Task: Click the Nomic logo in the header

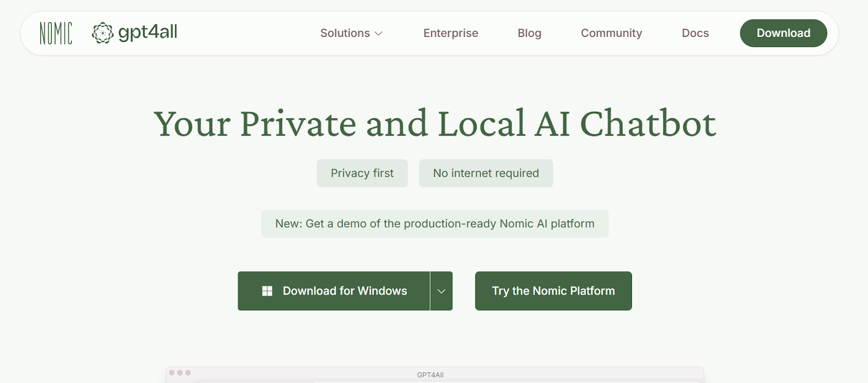Action: [x=56, y=33]
